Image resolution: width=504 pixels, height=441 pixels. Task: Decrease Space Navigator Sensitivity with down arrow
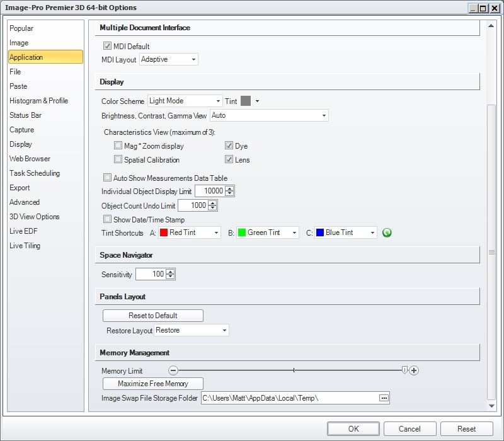(x=170, y=277)
